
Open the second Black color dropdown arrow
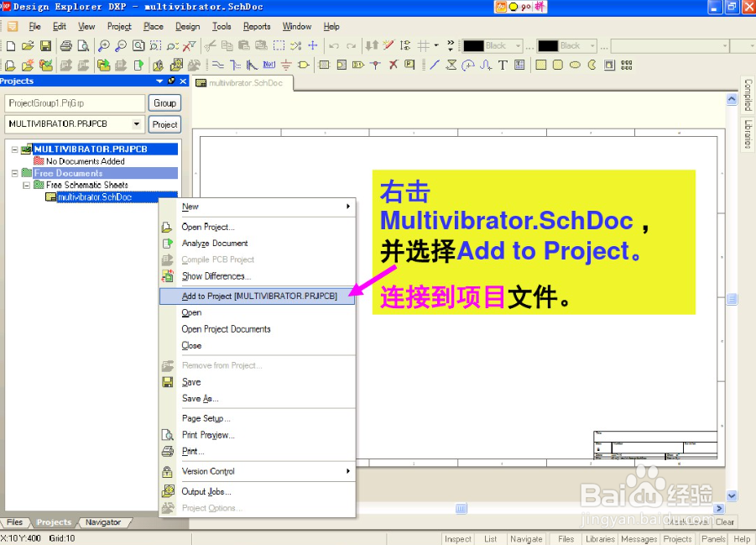click(x=592, y=46)
